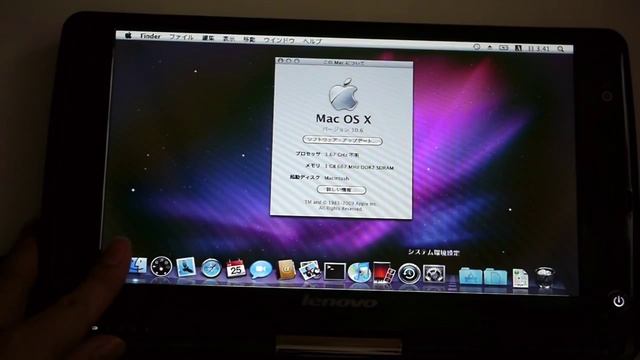This screenshot has width=640, height=360.
Task: Open the 編集 menu
Action: coord(208,38)
